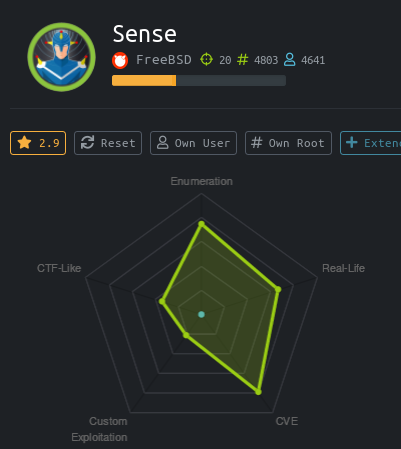
Task: Click the hash icon on Own Root
Action: tap(257, 143)
